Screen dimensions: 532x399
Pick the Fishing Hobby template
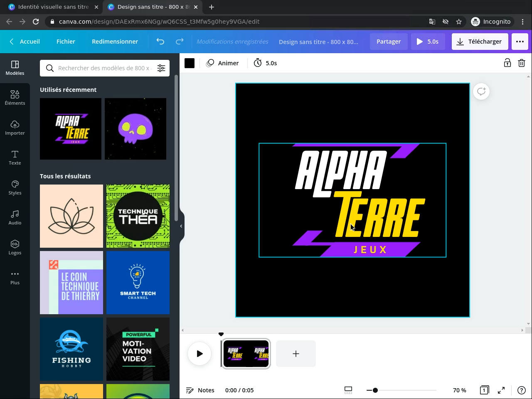coord(71,349)
